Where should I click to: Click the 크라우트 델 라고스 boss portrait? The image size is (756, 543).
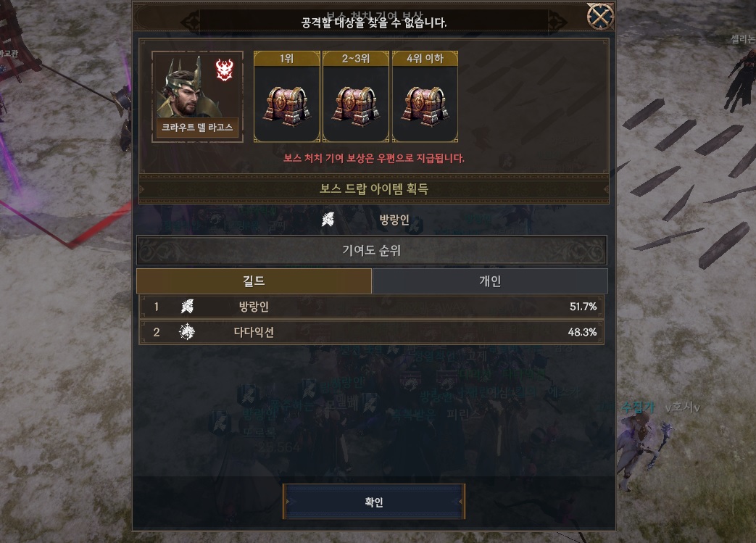click(197, 96)
